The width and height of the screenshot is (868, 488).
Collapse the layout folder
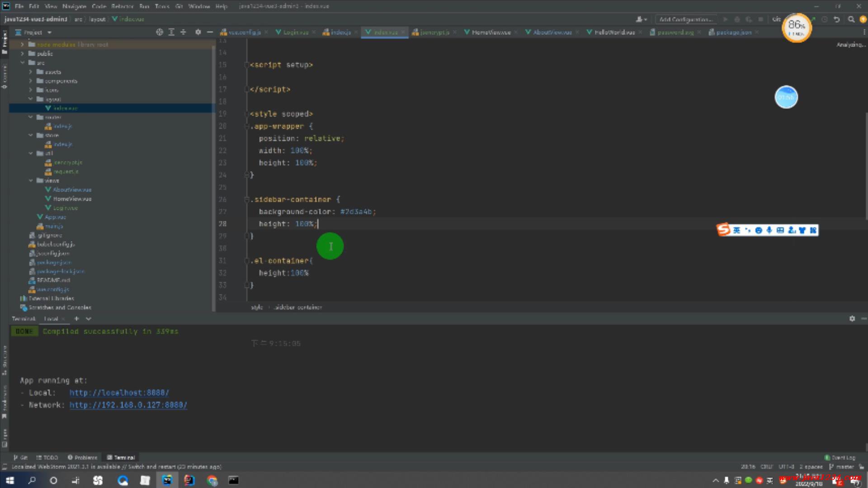[30, 99]
